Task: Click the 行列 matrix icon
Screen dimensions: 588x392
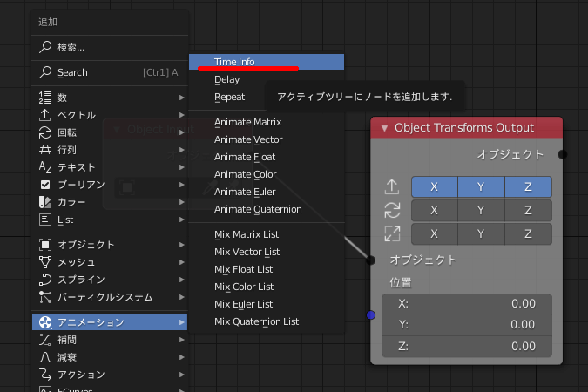Action: (x=45, y=150)
